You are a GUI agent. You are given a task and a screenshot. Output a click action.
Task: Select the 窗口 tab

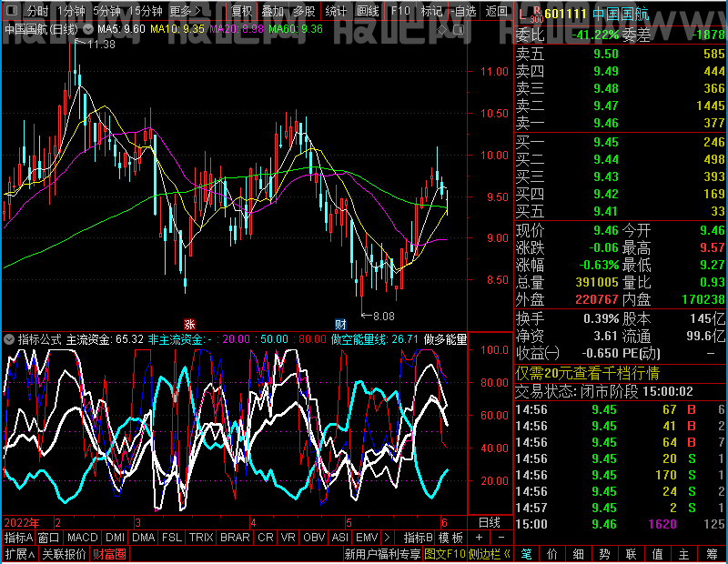tap(49, 537)
